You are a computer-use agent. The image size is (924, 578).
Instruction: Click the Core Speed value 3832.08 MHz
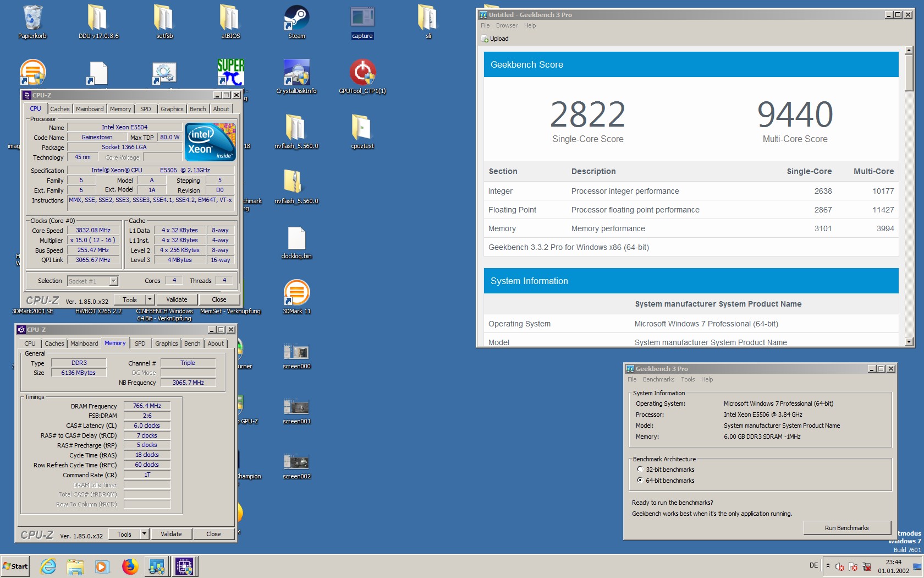[93, 231]
